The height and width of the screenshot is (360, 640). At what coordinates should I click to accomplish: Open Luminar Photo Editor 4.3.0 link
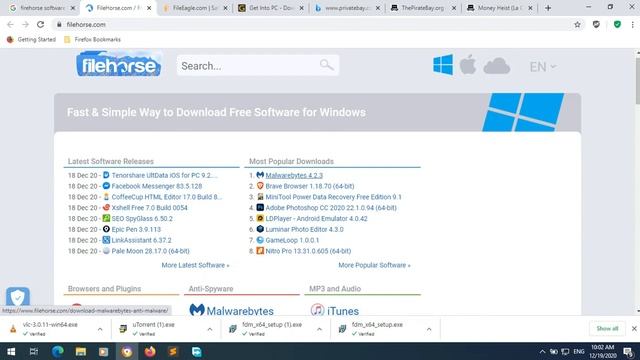tap(304, 229)
